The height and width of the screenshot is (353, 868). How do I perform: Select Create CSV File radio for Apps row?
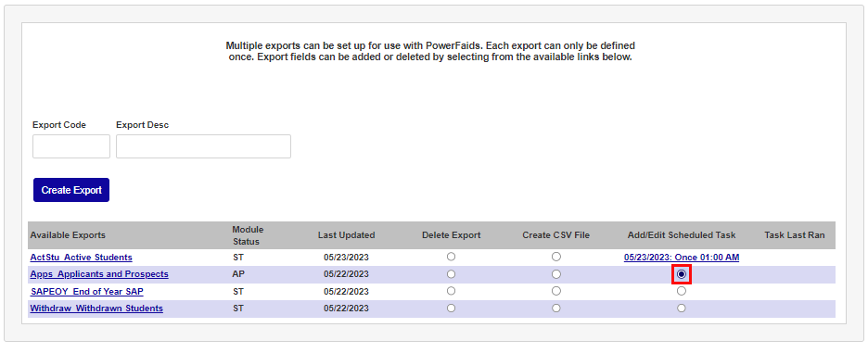coord(555,274)
